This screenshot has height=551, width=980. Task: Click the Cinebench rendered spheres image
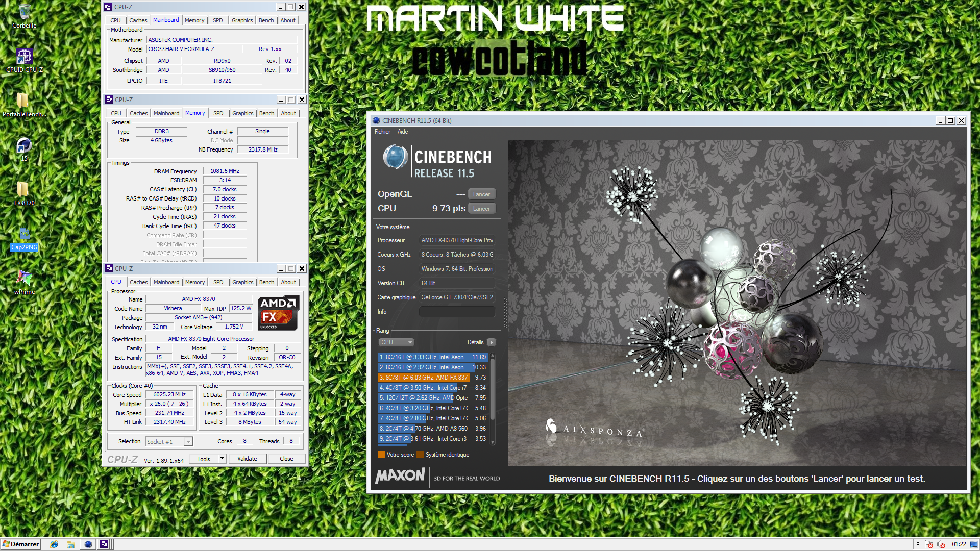(737, 303)
